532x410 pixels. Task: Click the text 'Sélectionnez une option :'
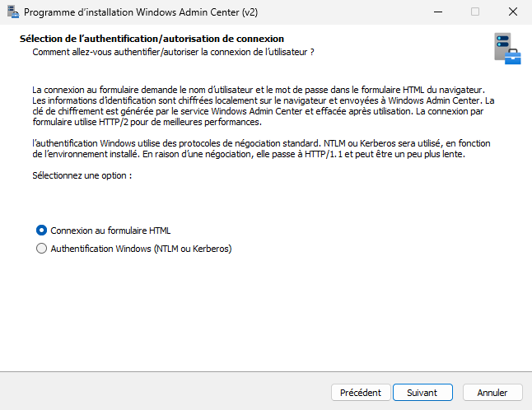click(82, 175)
